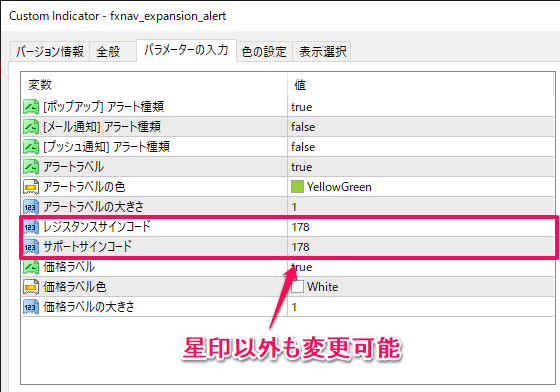Select the [ポップアップ] アラート種類 row label
This screenshot has height=392, width=560.
pyautogui.click(x=104, y=106)
